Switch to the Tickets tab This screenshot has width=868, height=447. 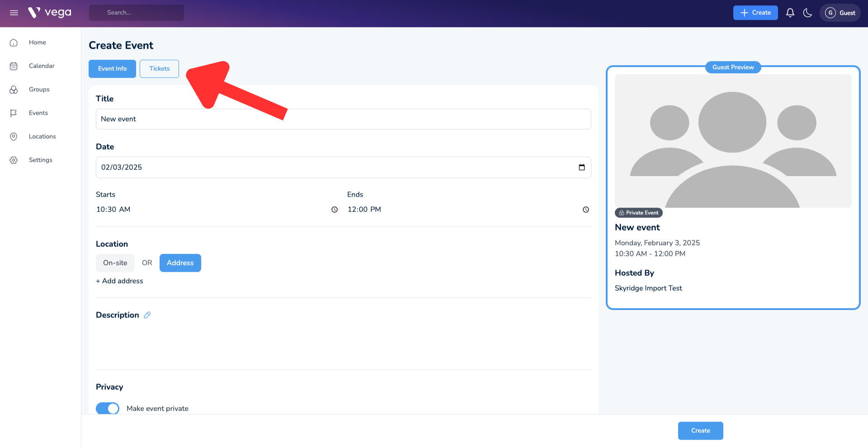point(159,69)
